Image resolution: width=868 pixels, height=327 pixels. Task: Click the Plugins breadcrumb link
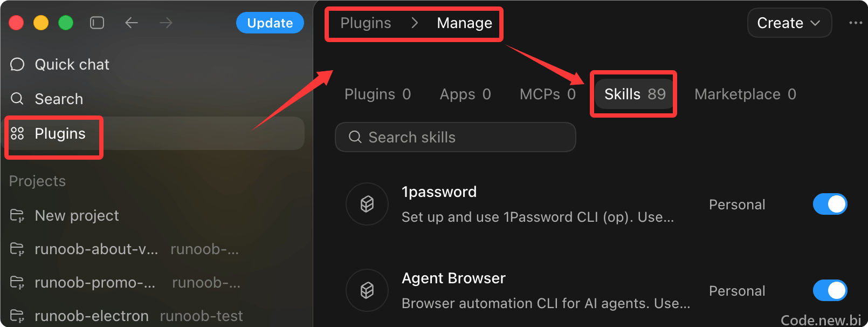[366, 23]
